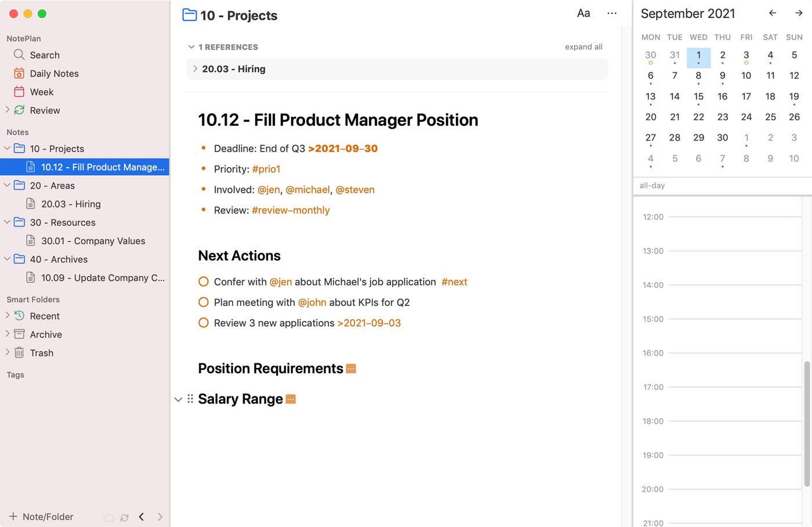Complete the Review 3 new applications task
This screenshot has height=527, width=812.
click(204, 323)
